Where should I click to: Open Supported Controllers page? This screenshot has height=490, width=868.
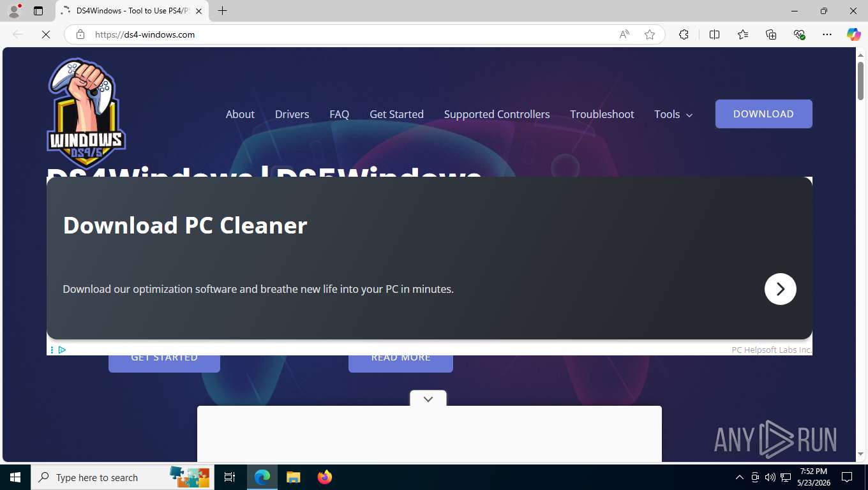pyautogui.click(x=497, y=114)
